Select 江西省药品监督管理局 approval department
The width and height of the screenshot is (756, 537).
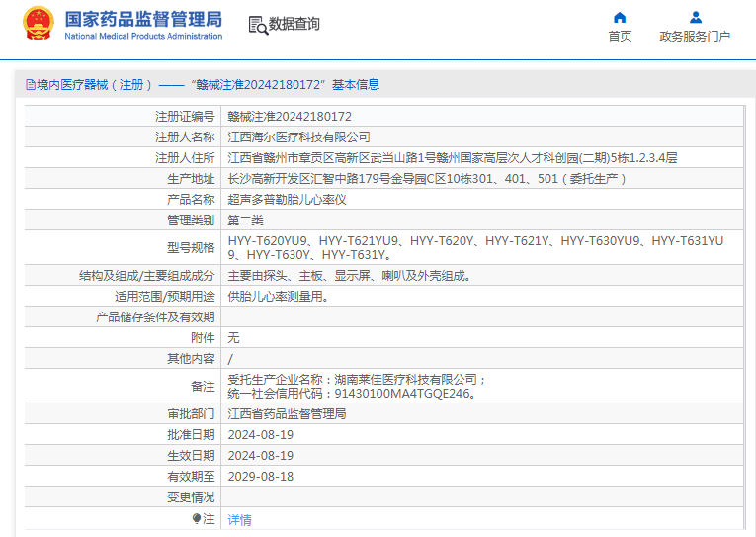pos(287,414)
